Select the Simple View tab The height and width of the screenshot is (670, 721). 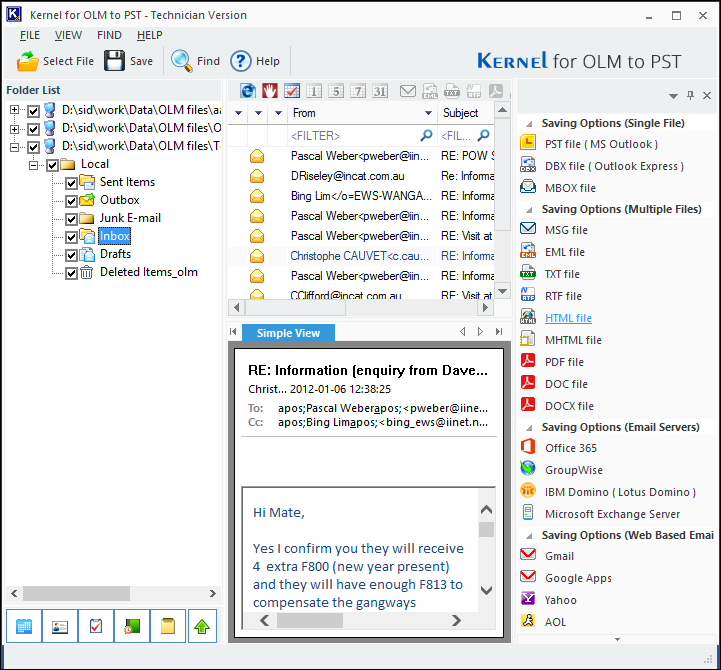point(288,333)
